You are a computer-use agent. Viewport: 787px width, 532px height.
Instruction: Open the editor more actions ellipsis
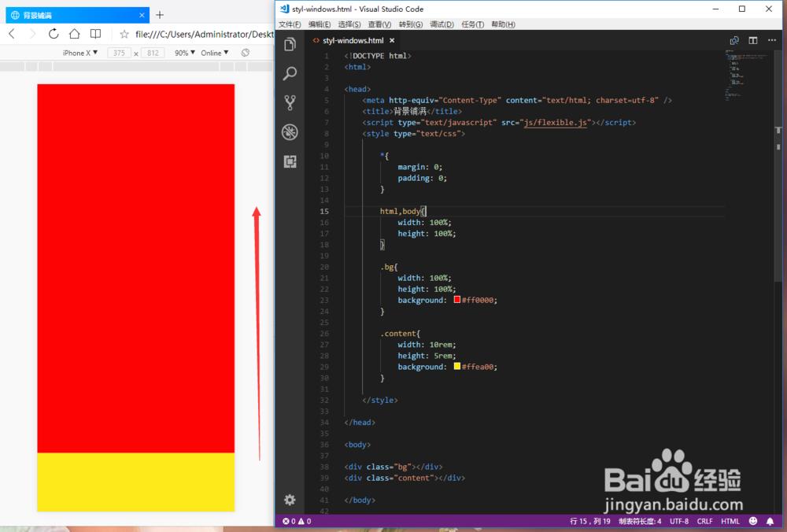pos(771,40)
